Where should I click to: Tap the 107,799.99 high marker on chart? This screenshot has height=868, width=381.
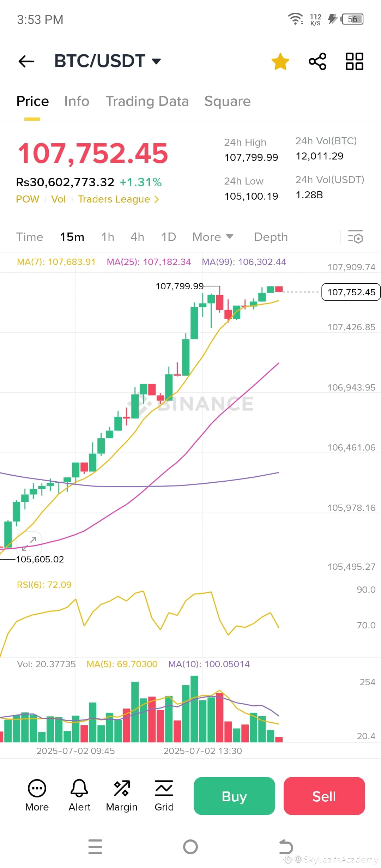pos(180,286)
